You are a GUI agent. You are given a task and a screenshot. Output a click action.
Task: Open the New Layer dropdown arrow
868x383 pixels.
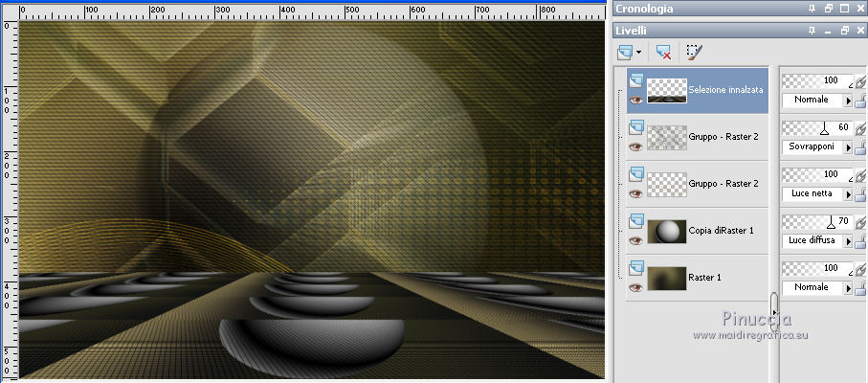coord(639,53)
